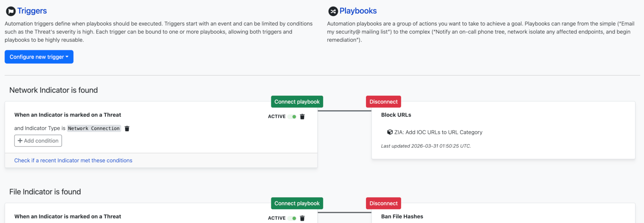Viewport: 644px width, 223px height.
Task: Click the ZIA action cube icon
Action: point(390,132)
